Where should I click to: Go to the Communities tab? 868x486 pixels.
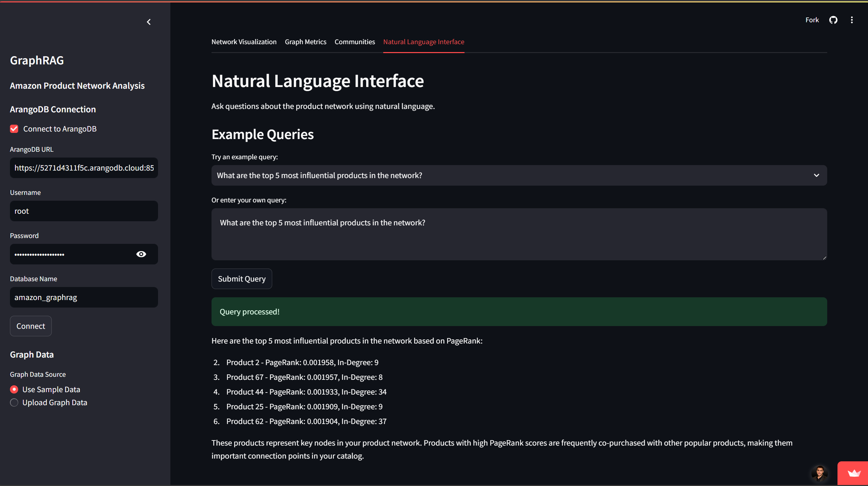tap(354, 42)
